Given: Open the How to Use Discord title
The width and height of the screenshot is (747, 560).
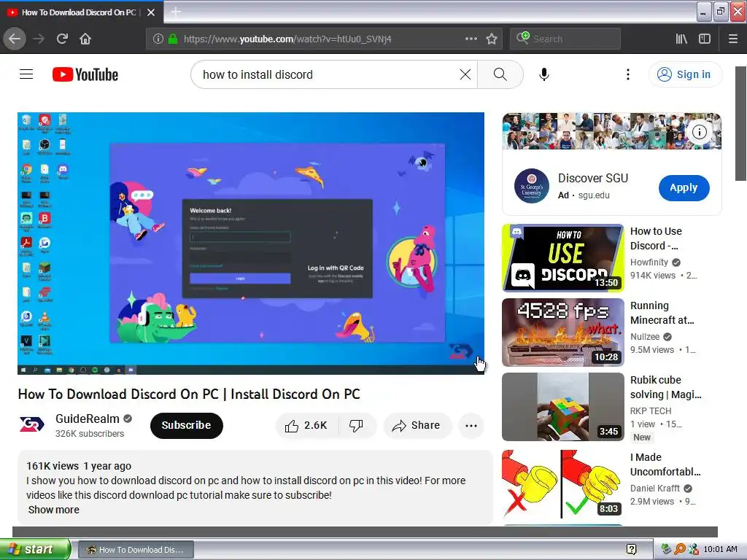Looking at the screenshot, I should 656,238.
